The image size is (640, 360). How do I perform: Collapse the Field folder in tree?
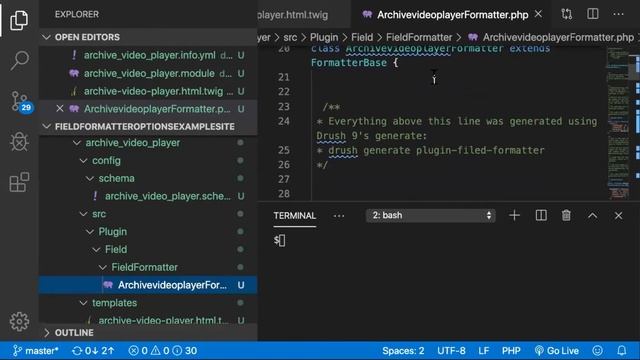coord(148,249)
